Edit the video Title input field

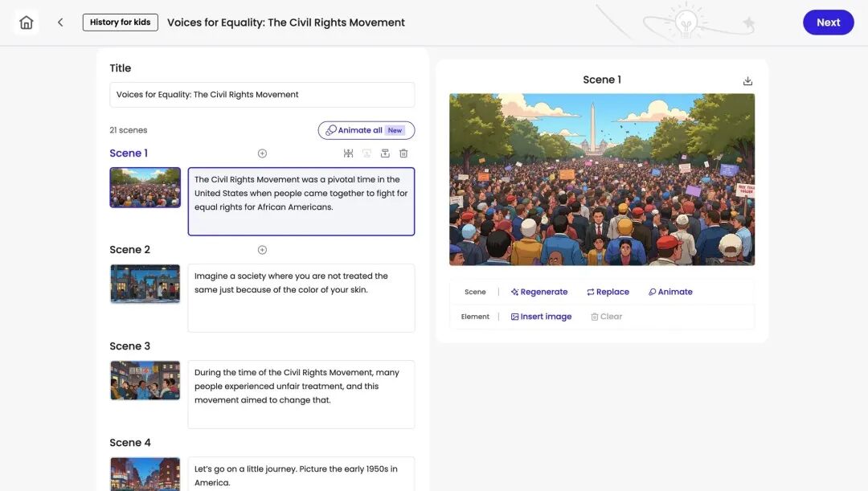(x=262, y=95)
